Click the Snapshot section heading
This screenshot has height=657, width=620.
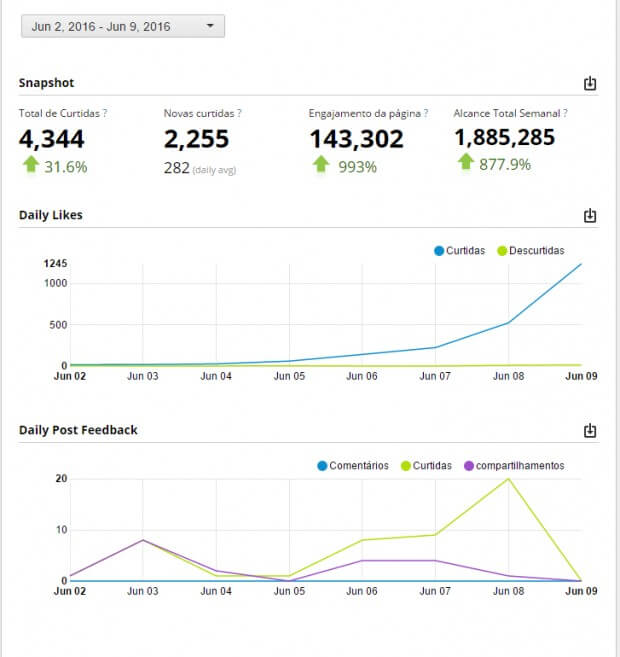46,83
